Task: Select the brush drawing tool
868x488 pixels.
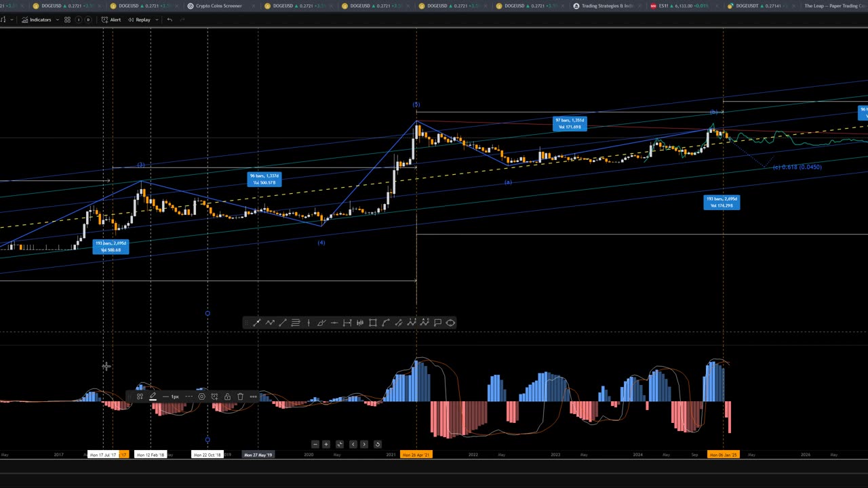Action: pos(321,323)
